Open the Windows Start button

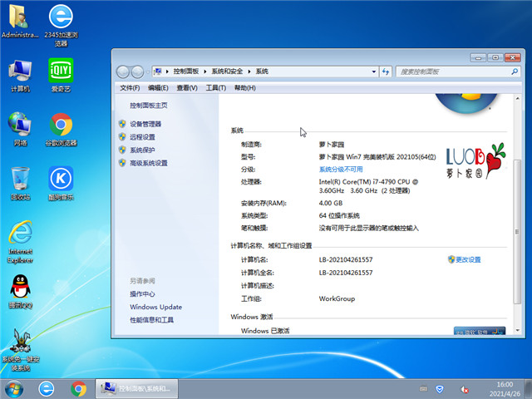[14, 389]
